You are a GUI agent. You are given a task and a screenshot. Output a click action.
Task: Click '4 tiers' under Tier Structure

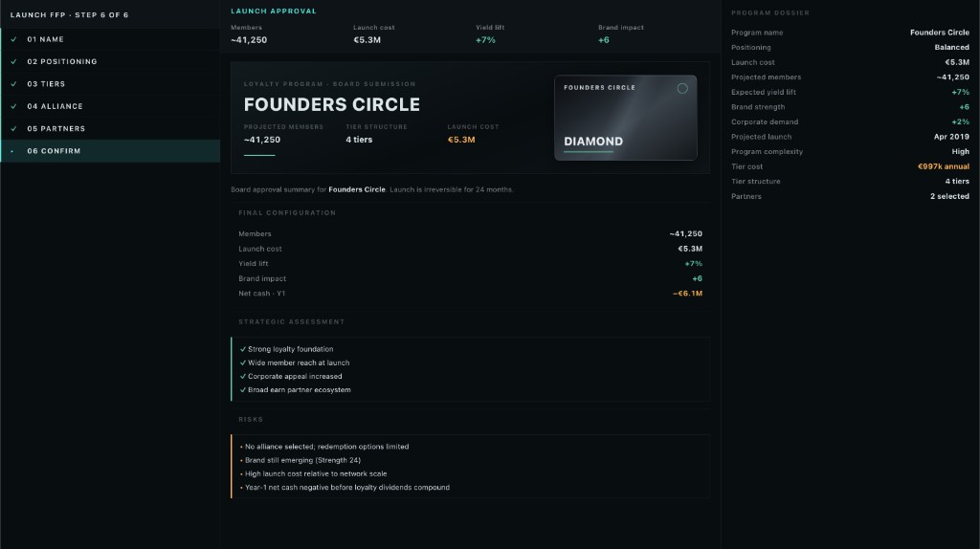point(359,140)
